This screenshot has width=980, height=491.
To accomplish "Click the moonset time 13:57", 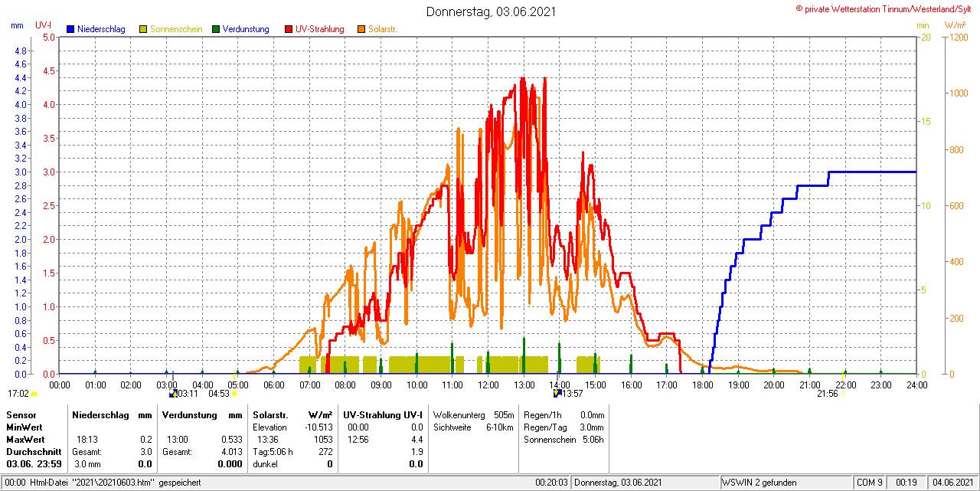I will (x=573, y=394).
